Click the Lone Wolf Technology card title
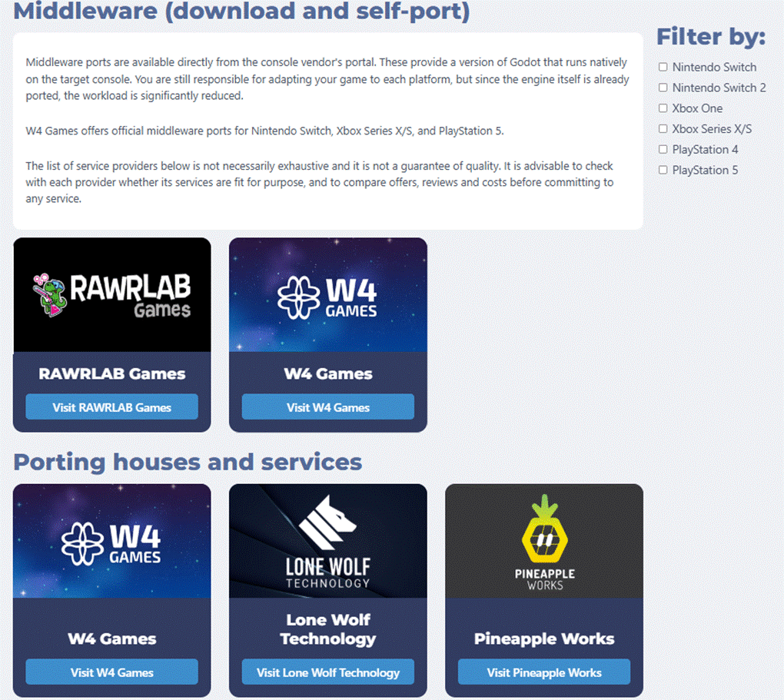 point(327,629)
